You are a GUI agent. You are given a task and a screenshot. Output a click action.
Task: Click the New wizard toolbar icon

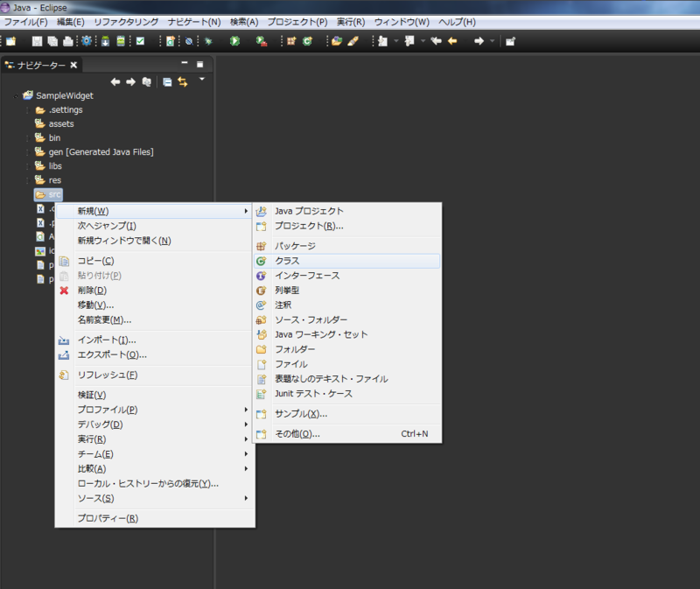[x=10, y=41]
